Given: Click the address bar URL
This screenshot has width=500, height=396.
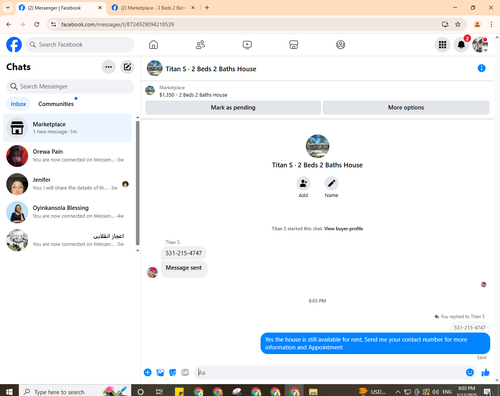Looking at the screenshot, I should pyautogui.click(x=117, y=24).
